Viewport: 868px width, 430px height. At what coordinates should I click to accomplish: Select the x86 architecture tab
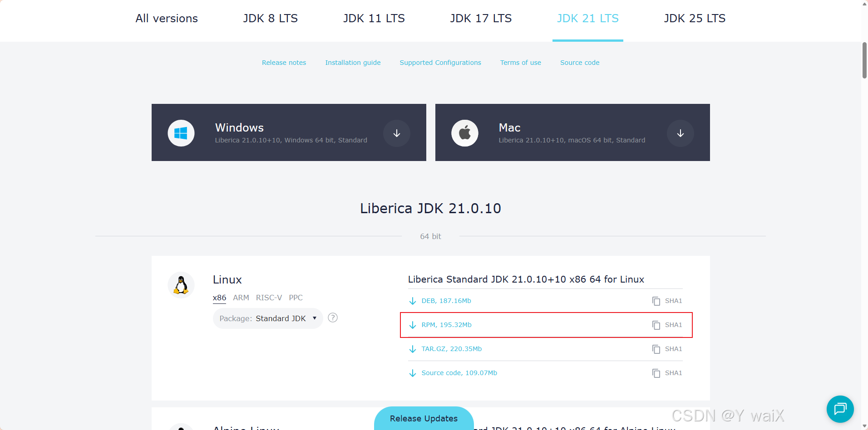point(219,298)
